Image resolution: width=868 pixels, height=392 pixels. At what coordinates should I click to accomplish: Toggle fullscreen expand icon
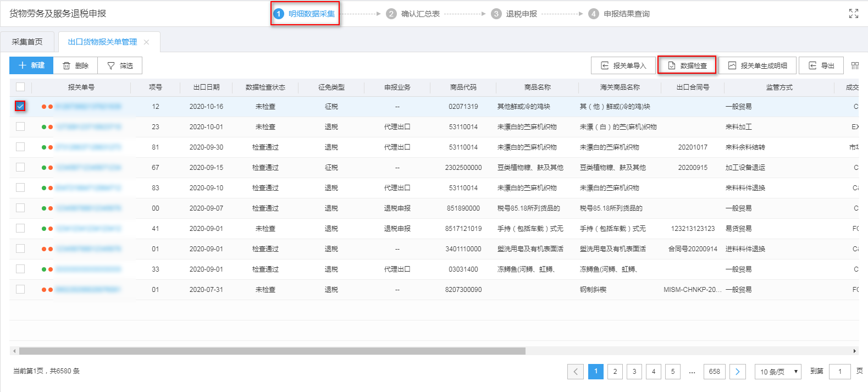click(x=853, y=14)
